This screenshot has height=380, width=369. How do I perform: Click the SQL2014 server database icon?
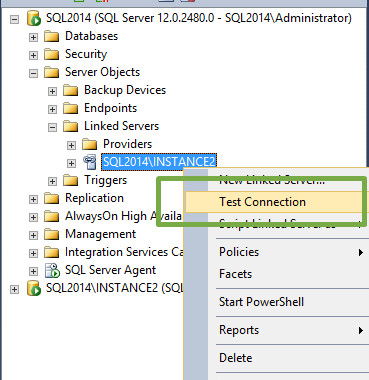(34, 18)
